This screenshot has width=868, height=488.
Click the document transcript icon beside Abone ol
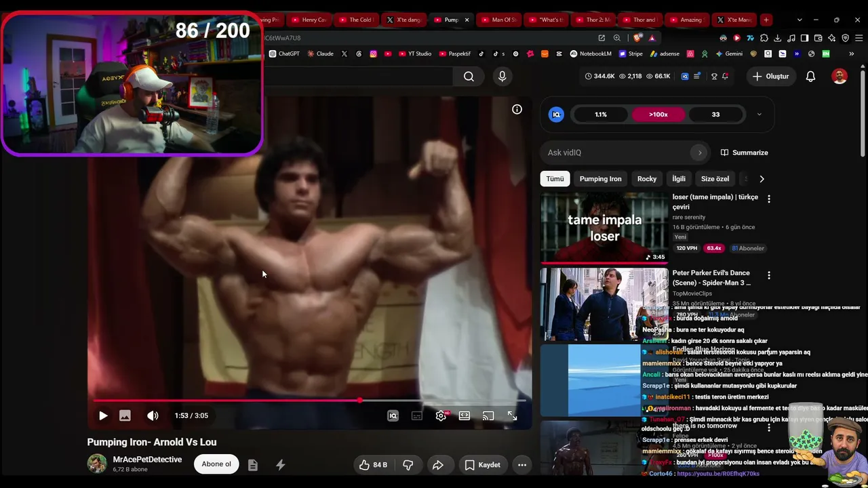point(253,465)
